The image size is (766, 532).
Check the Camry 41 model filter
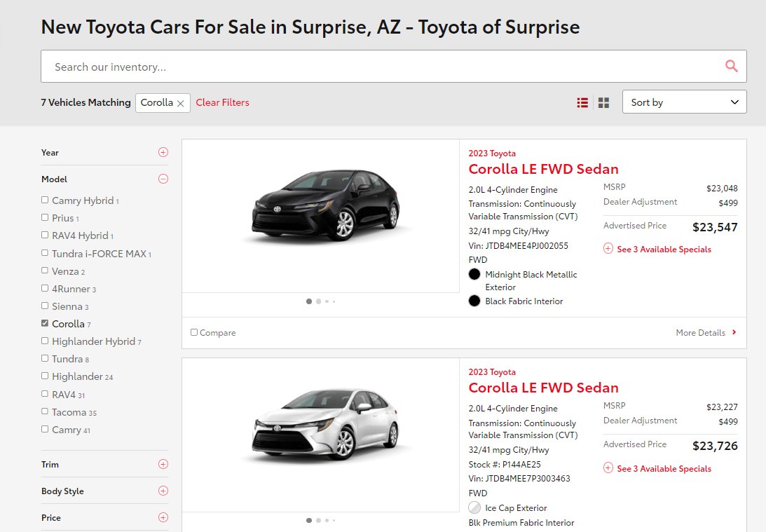coord(45,430)
